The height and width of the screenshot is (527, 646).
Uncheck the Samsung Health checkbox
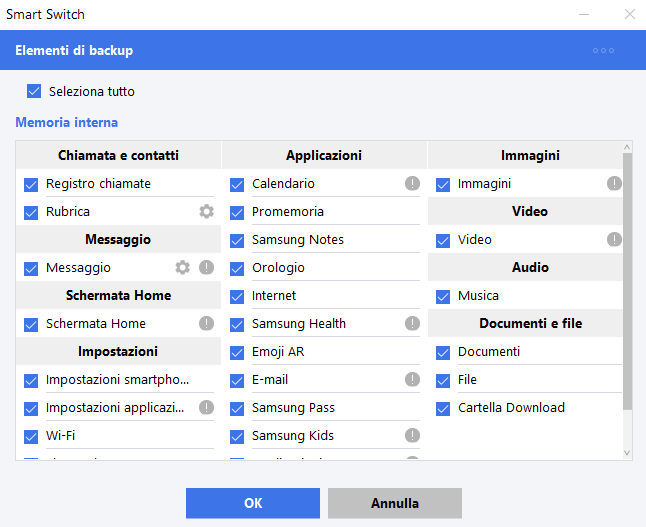[237, 325]
